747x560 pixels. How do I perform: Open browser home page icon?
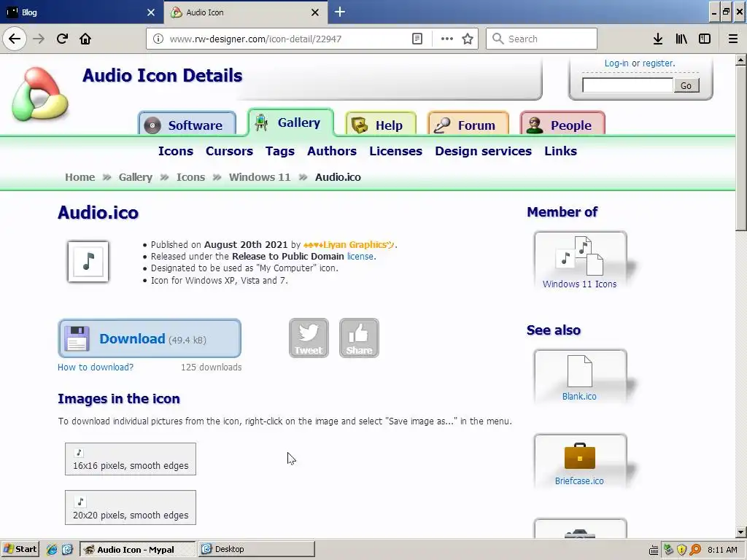[x=85, y=39]
